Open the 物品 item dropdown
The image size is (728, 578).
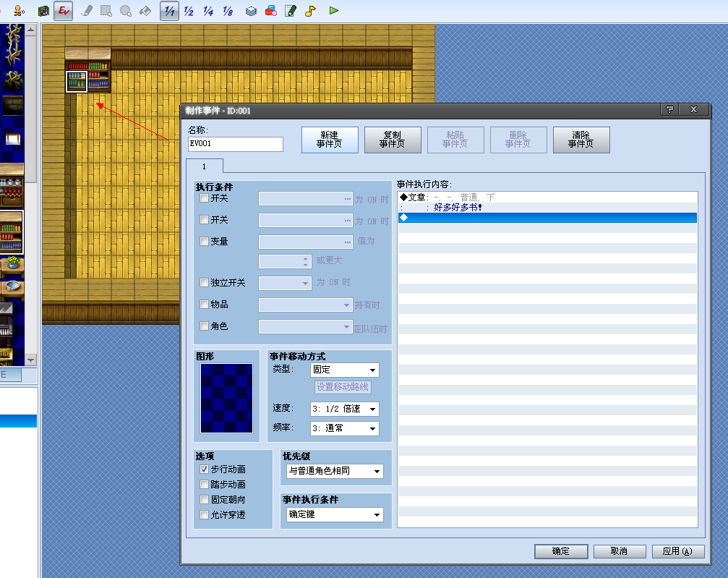[x=306, y=305]
